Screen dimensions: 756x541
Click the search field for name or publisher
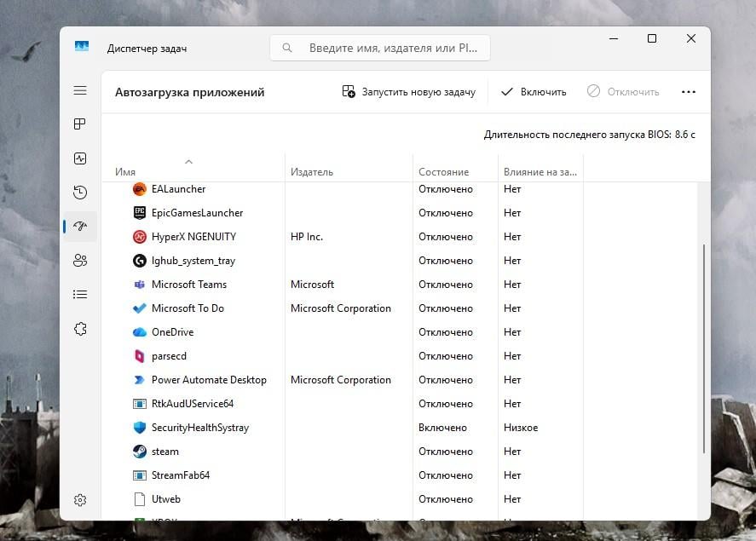pos(380,48)
